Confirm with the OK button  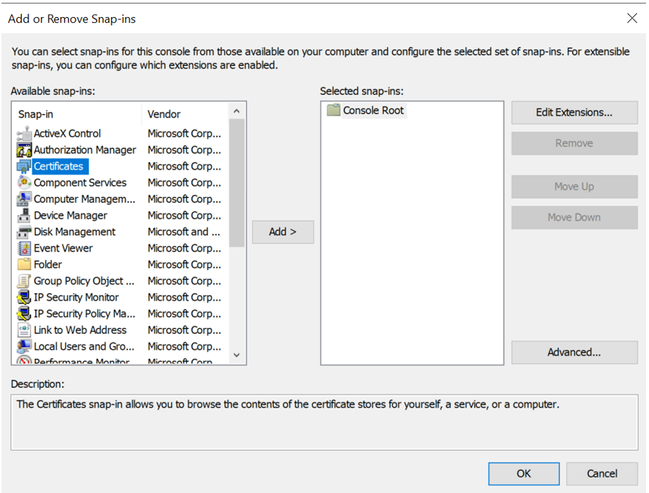[x=524, y=473]
